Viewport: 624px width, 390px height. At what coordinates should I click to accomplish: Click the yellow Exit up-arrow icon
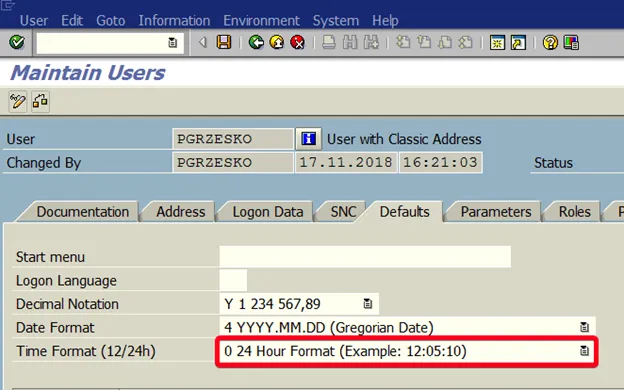coord(277,42)
